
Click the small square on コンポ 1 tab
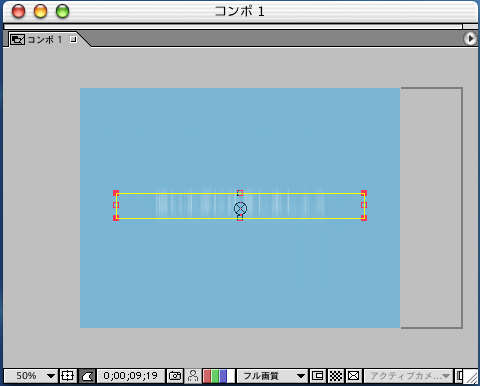(x=73, y=39)
